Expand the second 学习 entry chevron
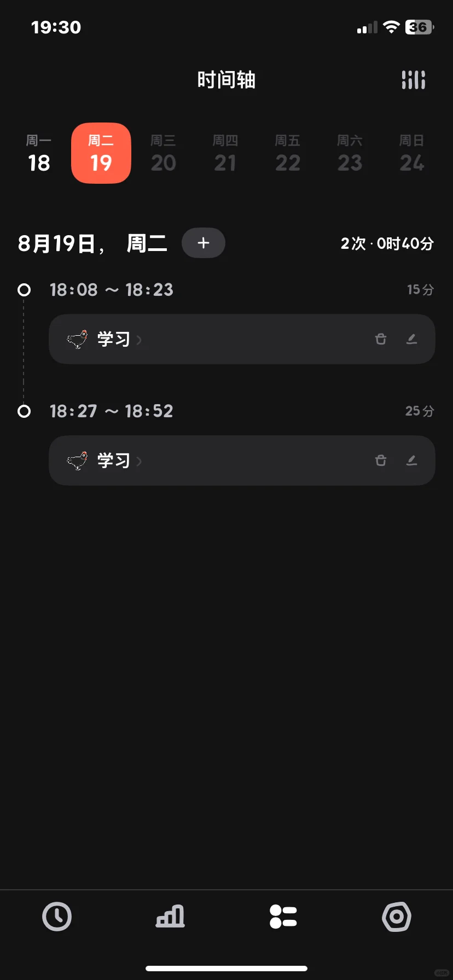The image size is (453, 980). point(139,462)
